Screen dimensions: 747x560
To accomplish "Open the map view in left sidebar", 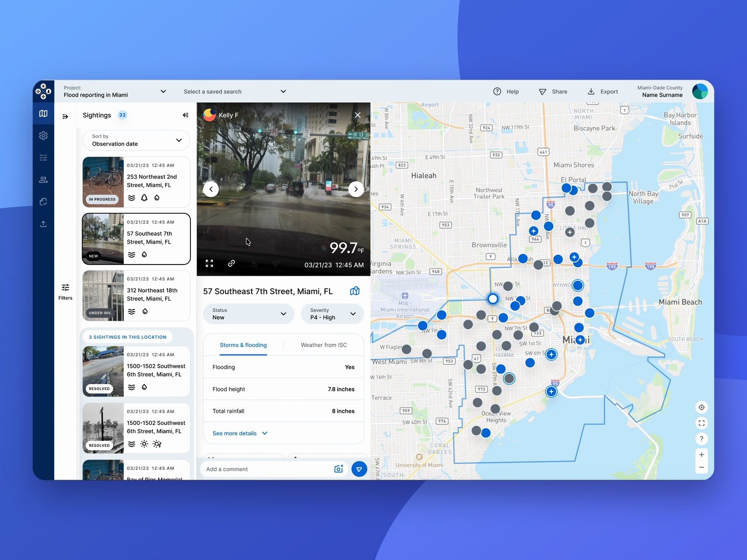I will [x=43, y=113].
